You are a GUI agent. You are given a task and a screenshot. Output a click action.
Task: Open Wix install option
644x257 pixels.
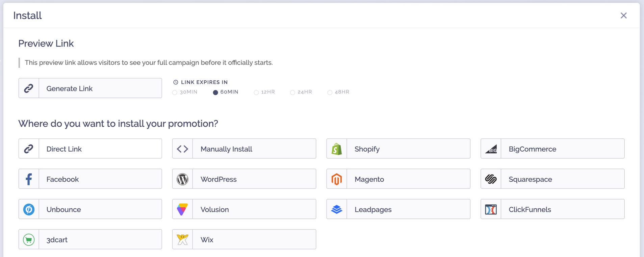[x=244, y=239]
